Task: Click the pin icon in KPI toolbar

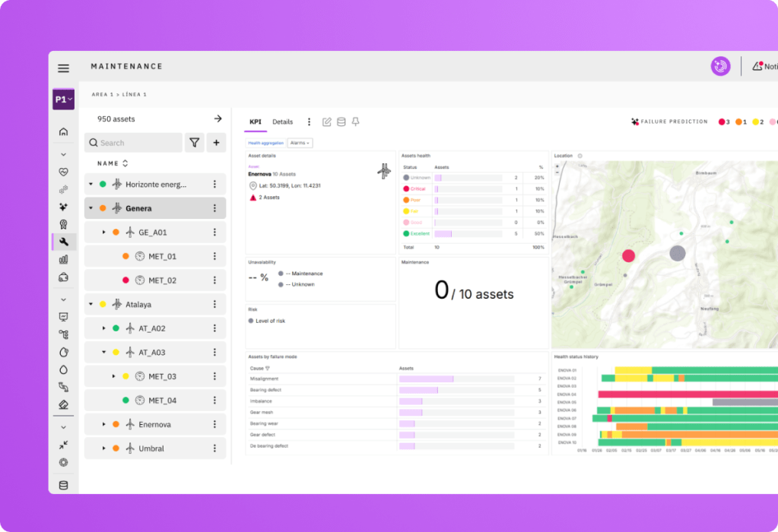Action: tap(355, 122)
